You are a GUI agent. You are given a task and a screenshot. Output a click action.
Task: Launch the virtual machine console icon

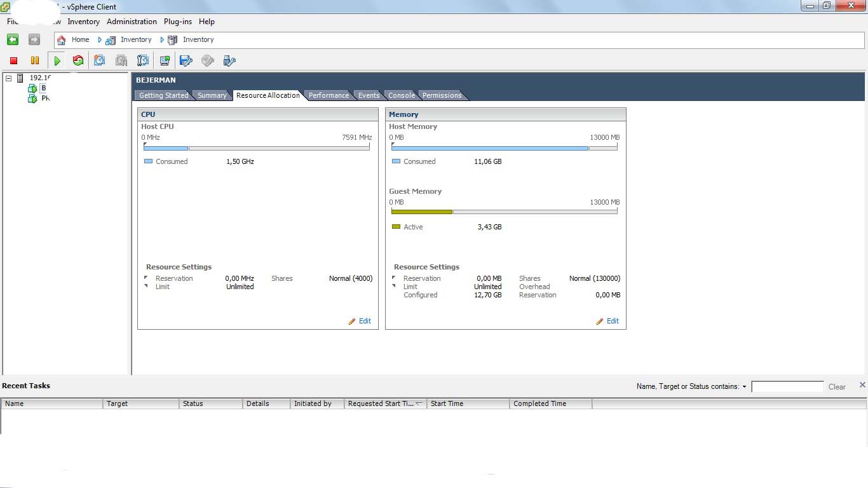click(x=165, y=60)
